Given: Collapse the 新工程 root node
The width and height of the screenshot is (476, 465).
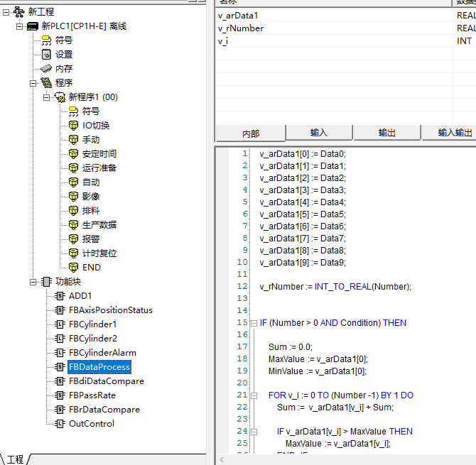Looking at the screenshot, I should click(x=6, y=12).
